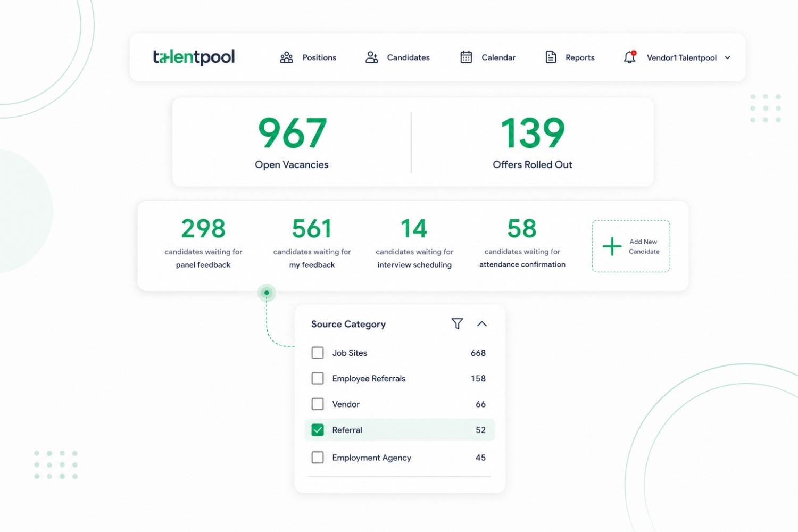Go to Calendar menu item

click(x=498, y=57)
